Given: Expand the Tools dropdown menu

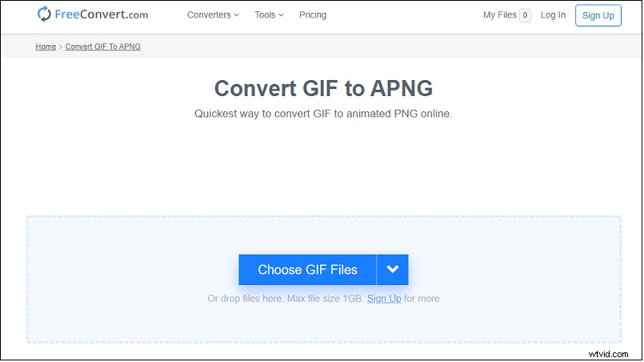Looking at the screenshot, I should click(269, 14).
